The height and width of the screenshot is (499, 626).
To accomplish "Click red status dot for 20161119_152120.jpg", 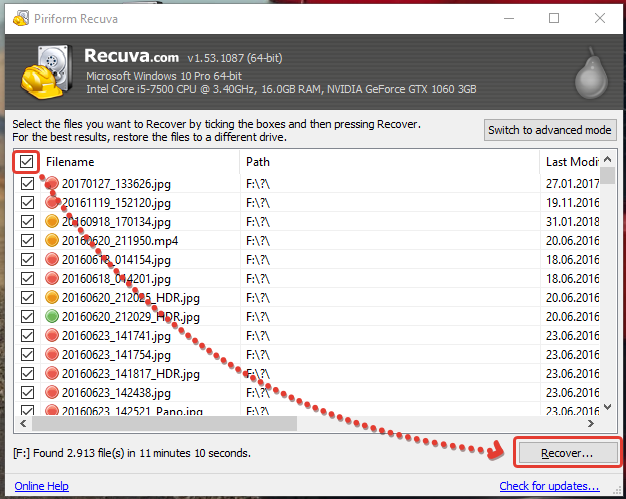I will [53, 203].
